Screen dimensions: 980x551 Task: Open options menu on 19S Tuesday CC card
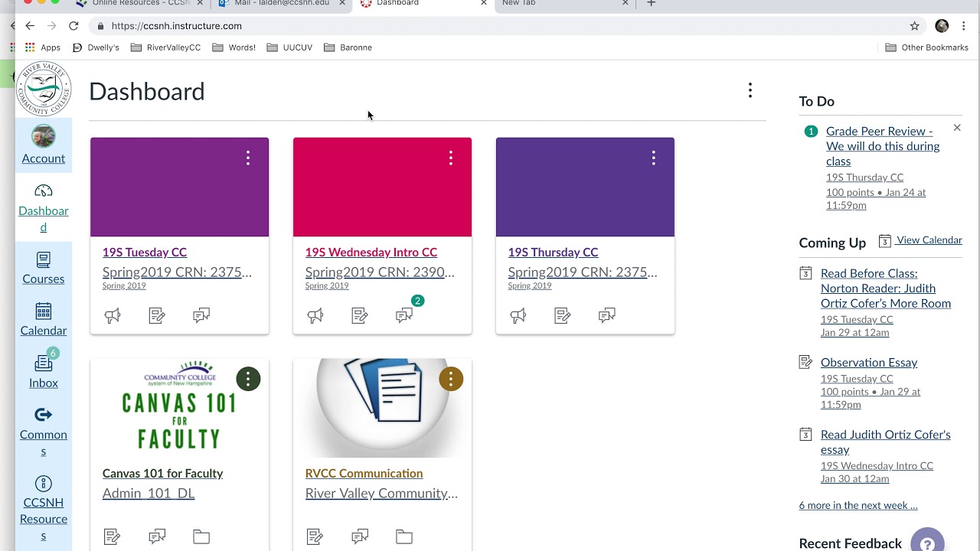[248, 158]
